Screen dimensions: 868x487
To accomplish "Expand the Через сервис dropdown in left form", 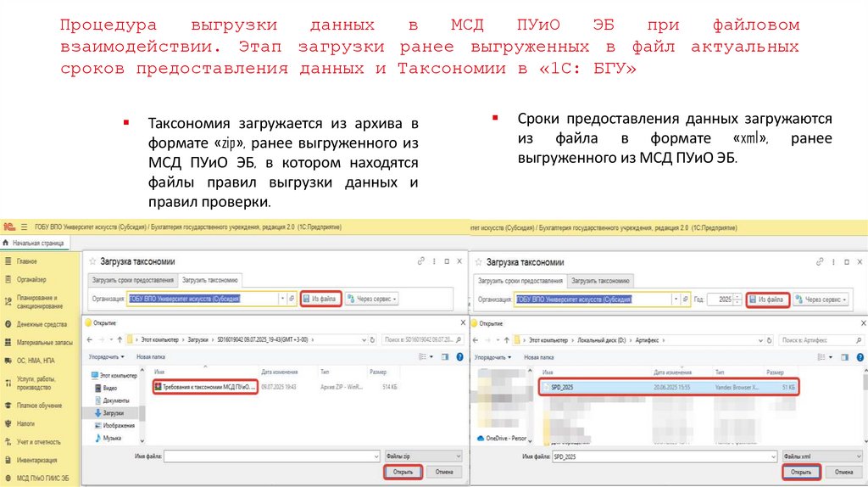I will (x=371, y=299).
